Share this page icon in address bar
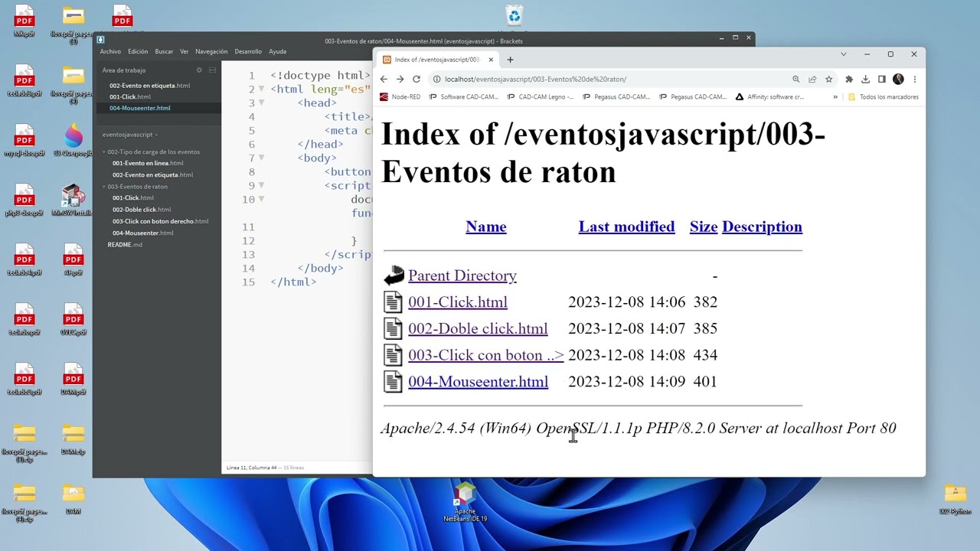This screenshot has height=551, width=980. tap(812, 79)
